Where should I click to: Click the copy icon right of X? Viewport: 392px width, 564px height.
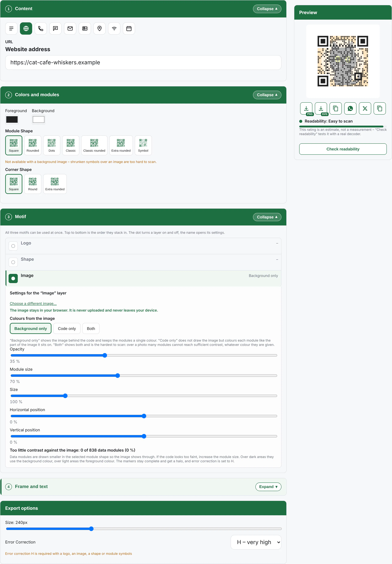point(380,109)
